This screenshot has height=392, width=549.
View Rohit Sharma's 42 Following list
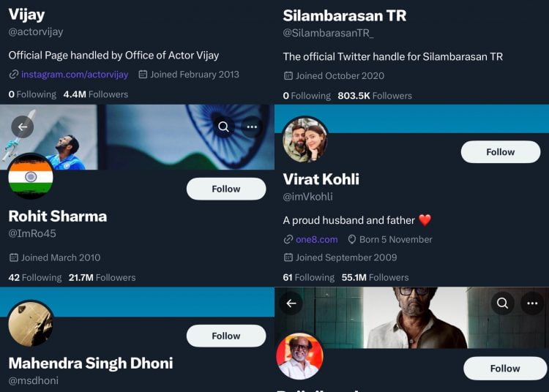tap(35, 277)
